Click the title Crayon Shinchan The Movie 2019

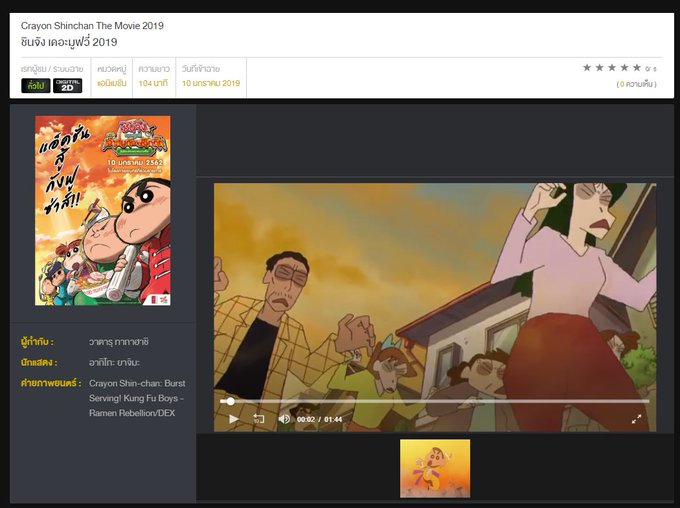click(x=92, y=26)
